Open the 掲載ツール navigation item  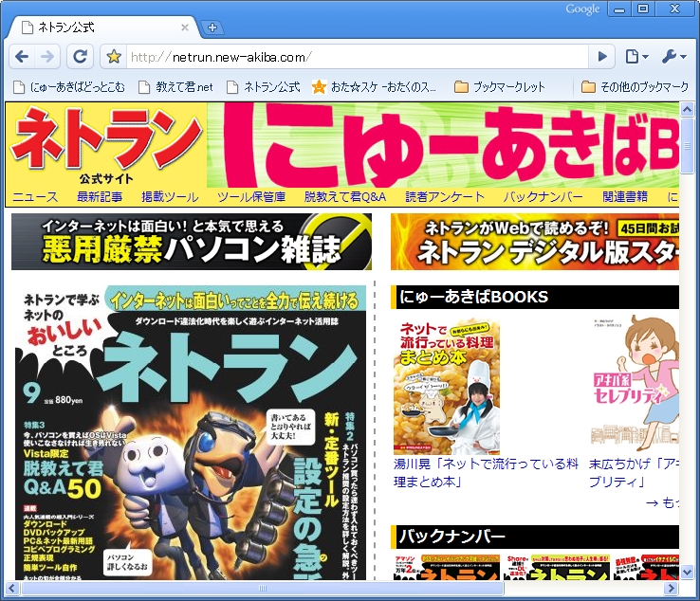coord(170,197)
